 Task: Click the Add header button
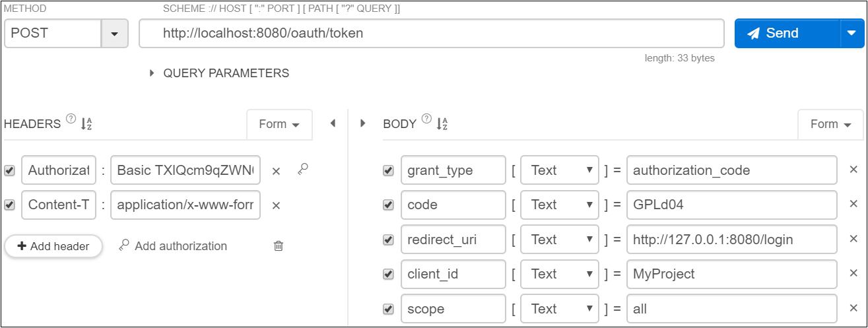[x=53, y=246]
